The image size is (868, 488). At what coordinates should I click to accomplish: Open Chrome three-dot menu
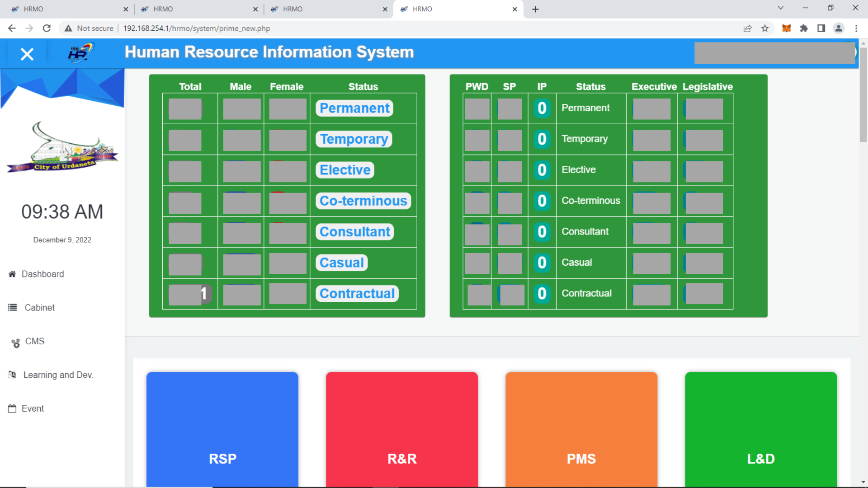856,28
